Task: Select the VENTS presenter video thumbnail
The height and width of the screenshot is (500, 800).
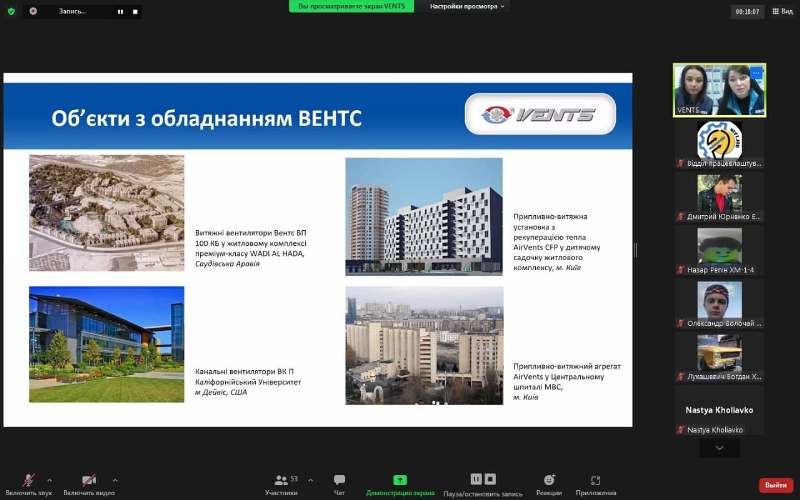Action: click(x=719, y=90)
